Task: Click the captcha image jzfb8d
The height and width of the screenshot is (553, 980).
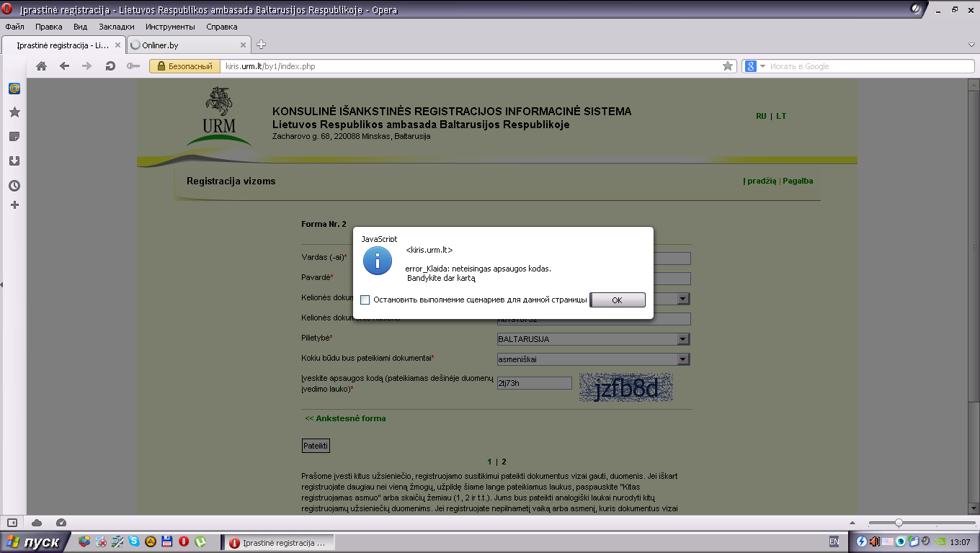Action: pos(625,387)
